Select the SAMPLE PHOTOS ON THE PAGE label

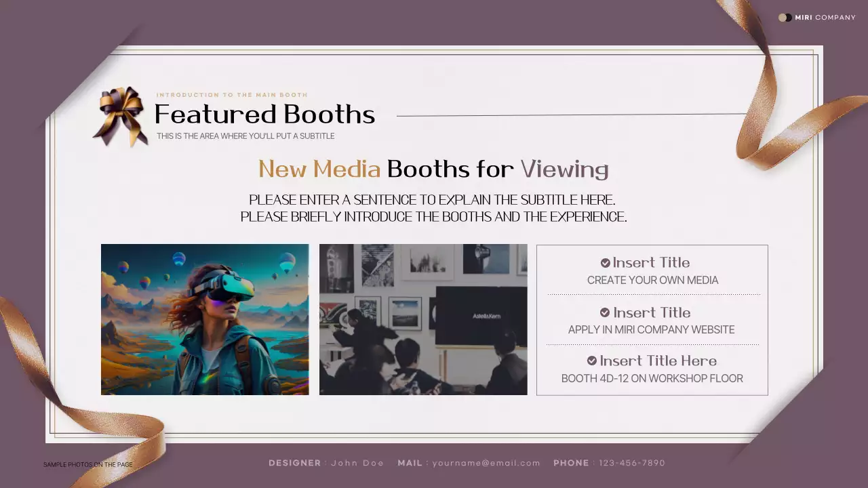[x=87, y=464]
